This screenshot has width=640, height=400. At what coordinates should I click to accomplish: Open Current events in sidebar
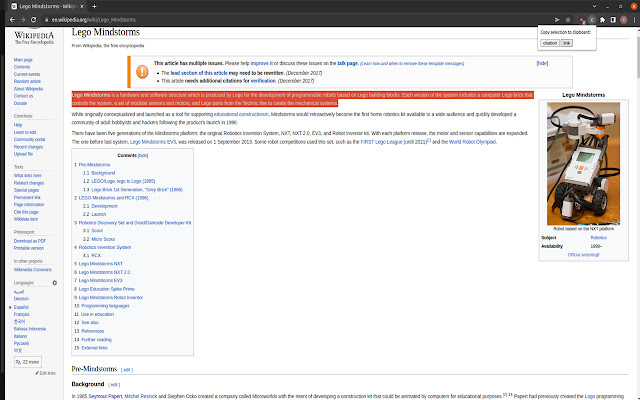27,74
